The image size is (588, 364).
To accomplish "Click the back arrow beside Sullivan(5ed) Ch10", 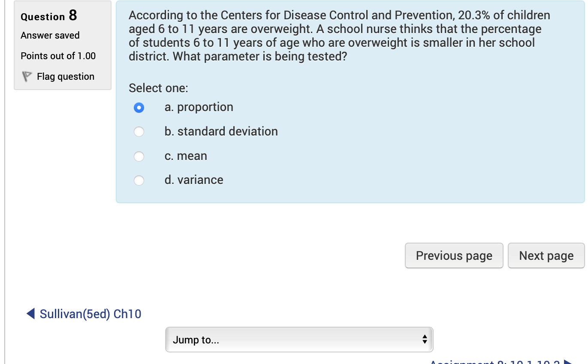I will pyautogui.click(x=30, y=313).
